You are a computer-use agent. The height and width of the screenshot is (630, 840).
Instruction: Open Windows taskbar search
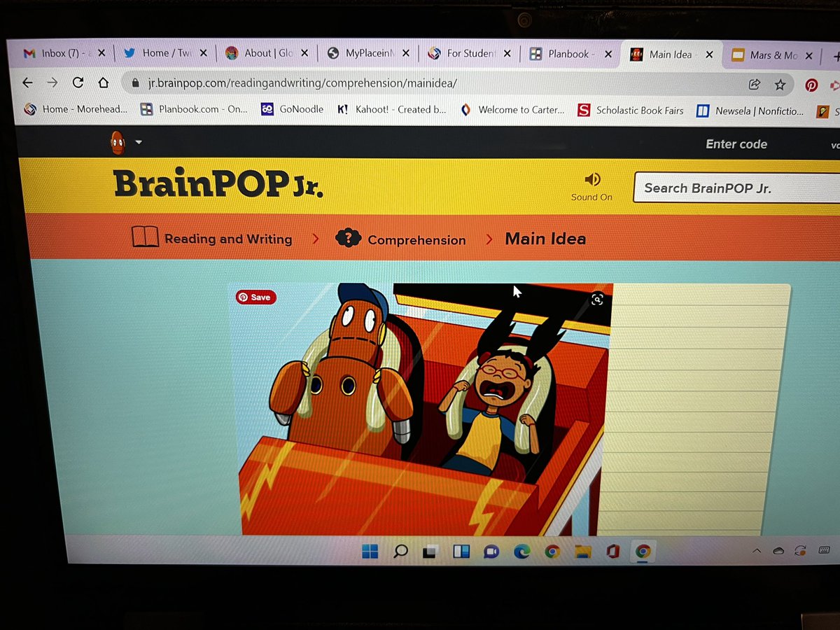[x=400, y=552]
